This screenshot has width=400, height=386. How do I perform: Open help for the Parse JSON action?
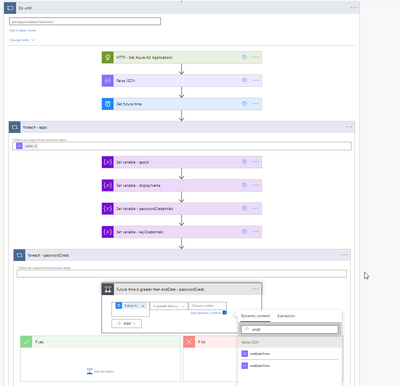(x=244, y=80)
